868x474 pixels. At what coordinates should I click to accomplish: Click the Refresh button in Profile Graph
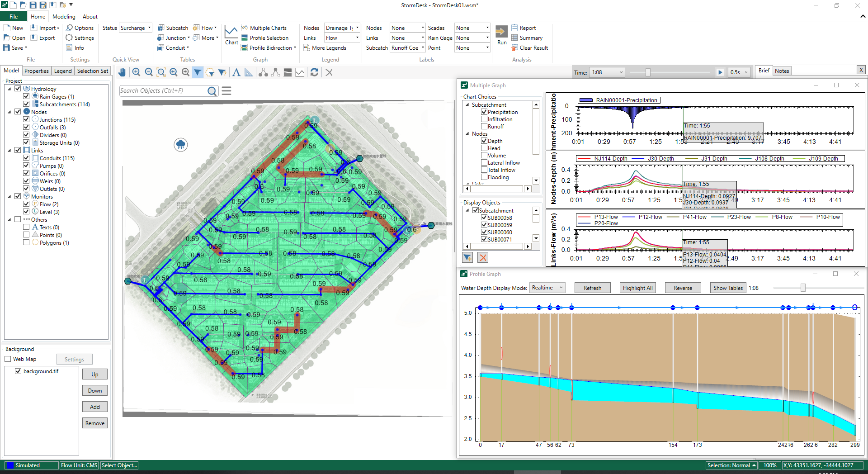pyautogui.click(x=592, y=288)
